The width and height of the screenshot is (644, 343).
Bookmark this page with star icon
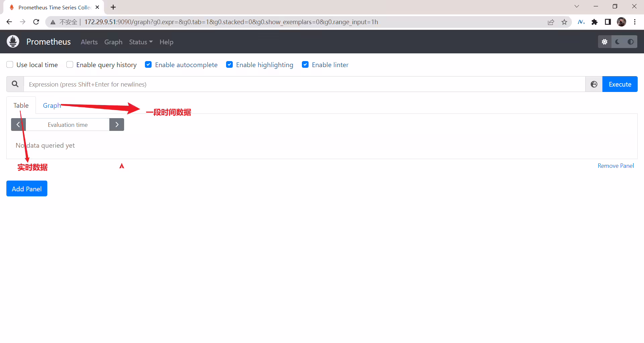564,22
